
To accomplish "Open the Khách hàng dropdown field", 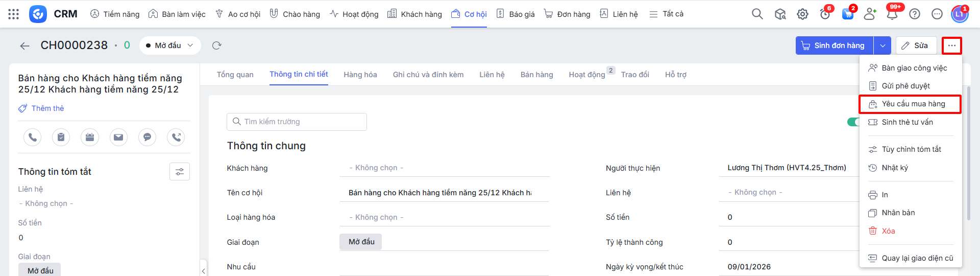I will (x=444, y=168).
